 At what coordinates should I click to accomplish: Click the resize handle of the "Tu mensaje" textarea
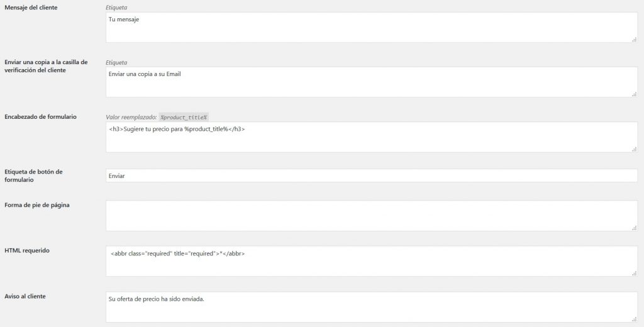[634, 39]
